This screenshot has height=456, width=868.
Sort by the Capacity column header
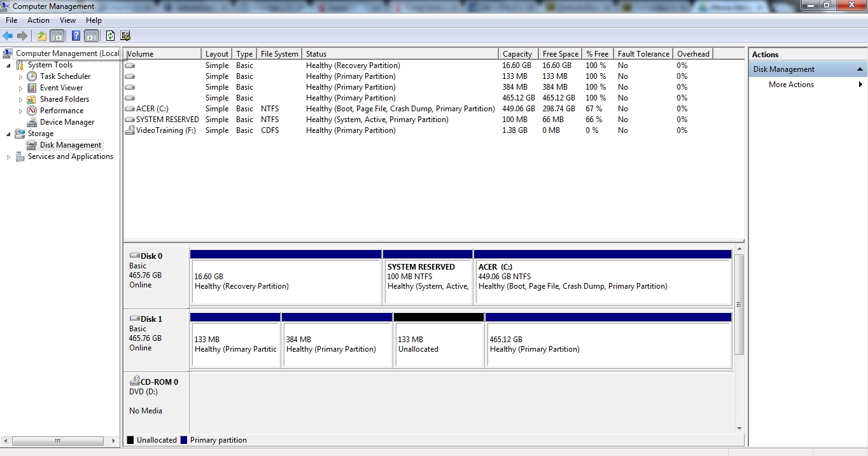519,54
